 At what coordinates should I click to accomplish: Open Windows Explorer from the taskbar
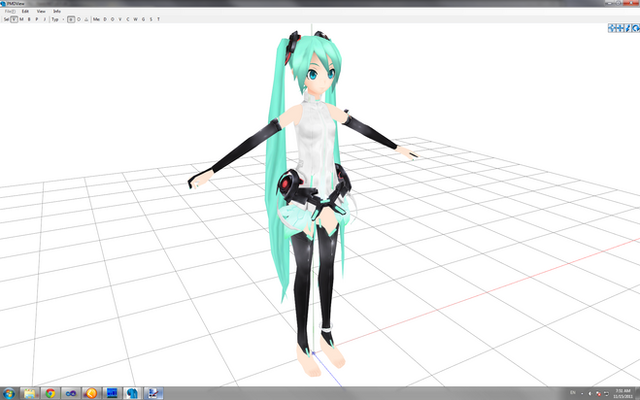[30, 393]
